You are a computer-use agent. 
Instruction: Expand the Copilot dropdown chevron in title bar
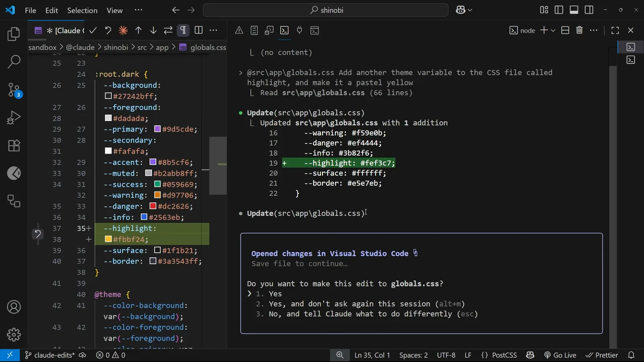pyautogui.click(x=470, y=10)
